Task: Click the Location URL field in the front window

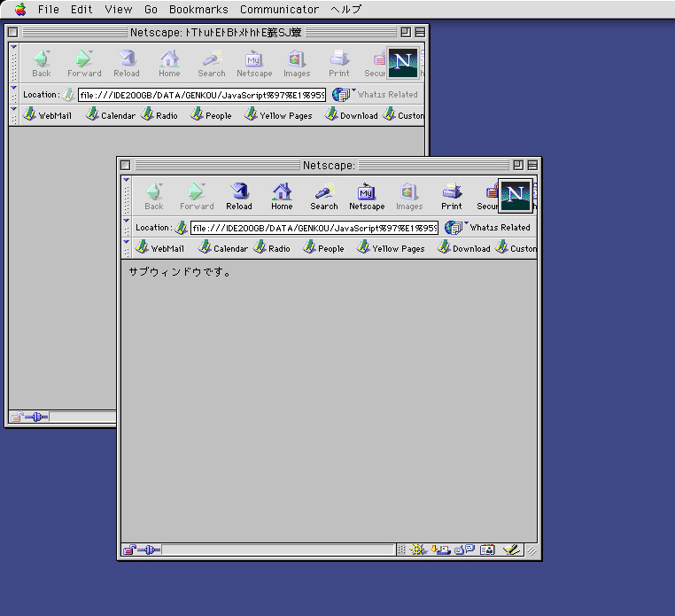Action: click(x=314, y=228)
